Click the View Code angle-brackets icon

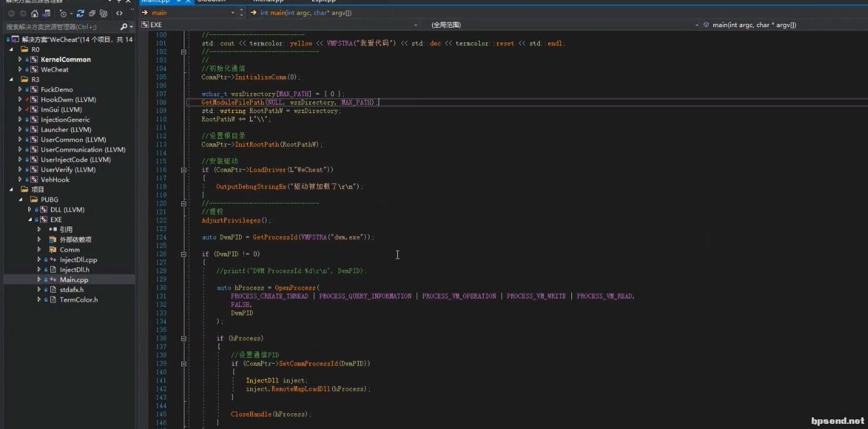click(x=119, y=14)
